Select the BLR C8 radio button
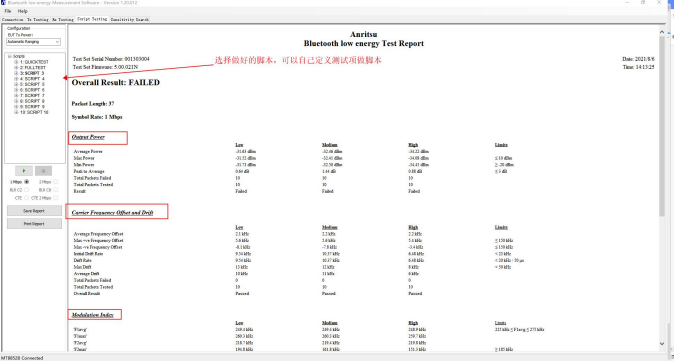Screen dimensions: 674x361 tap(55, 190)
